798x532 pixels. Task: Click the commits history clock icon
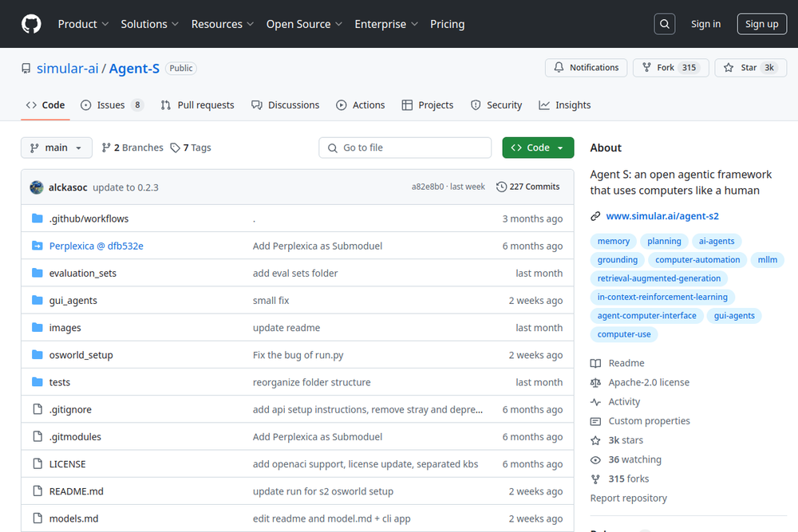[501, 187]
